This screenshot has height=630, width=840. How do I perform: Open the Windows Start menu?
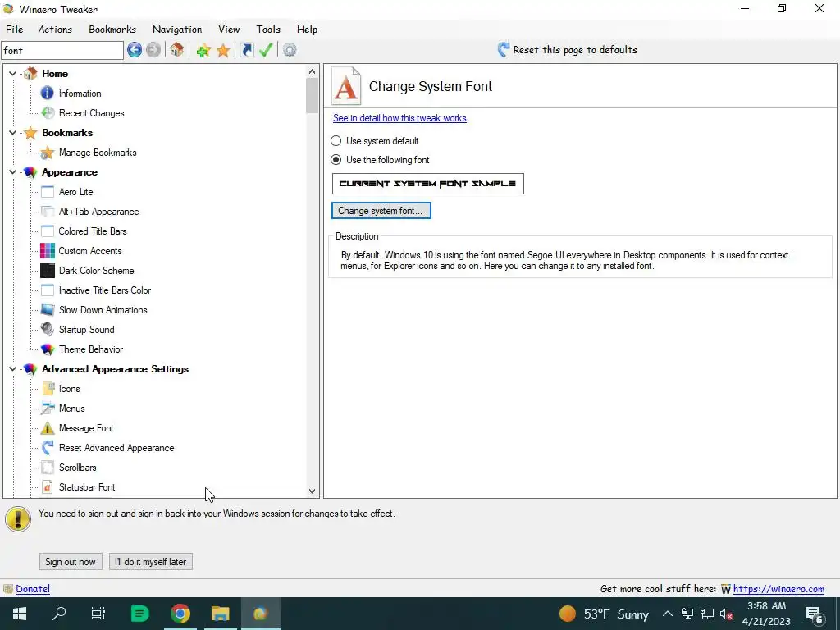20,614
